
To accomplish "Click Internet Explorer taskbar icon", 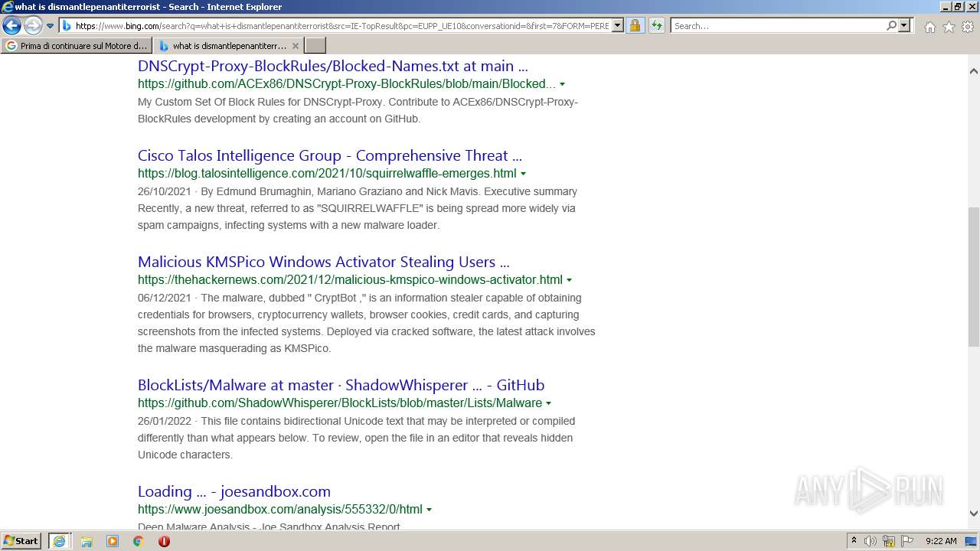I will coord(59,541).
